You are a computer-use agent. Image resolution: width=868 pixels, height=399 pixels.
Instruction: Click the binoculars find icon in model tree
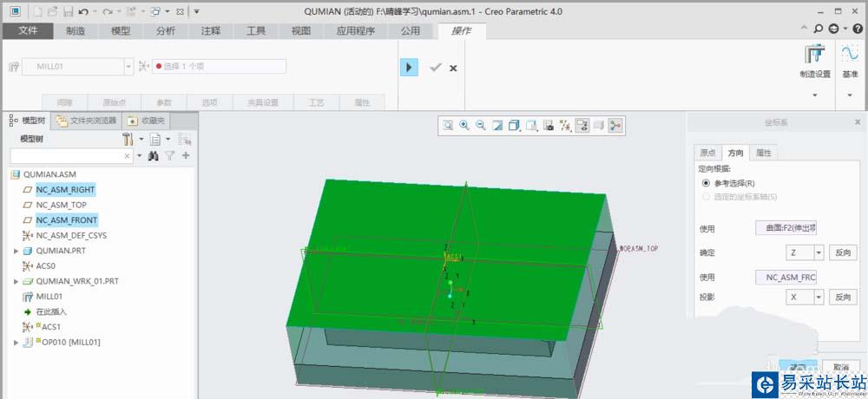154,156
